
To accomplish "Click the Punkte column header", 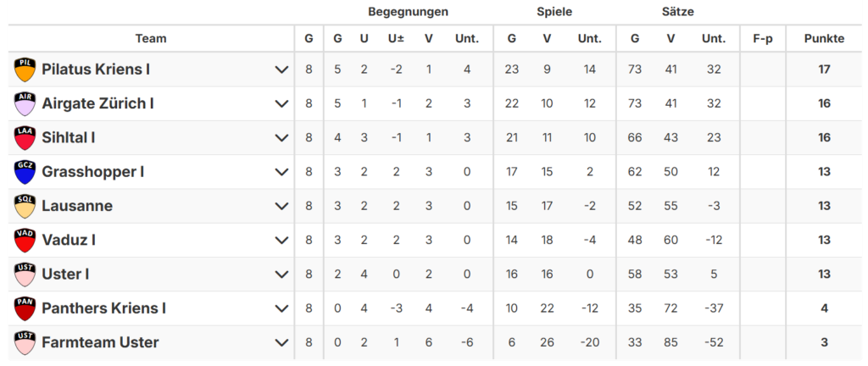I will (824, 38).
